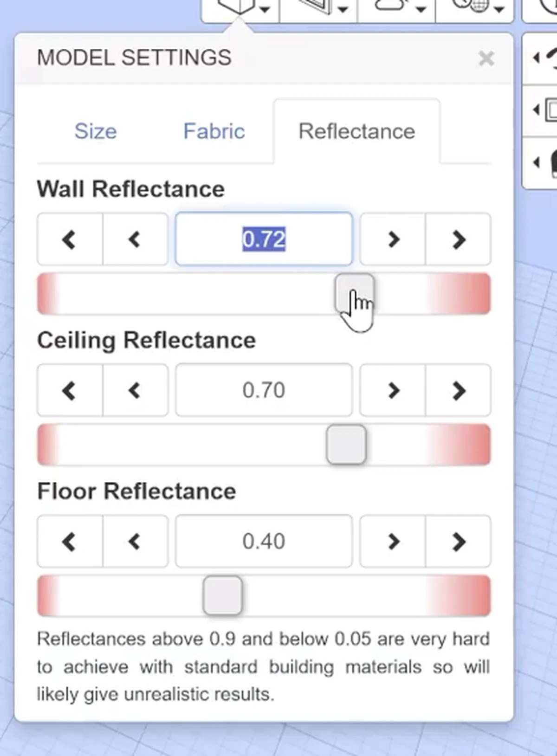Image resolution: width=557 pixels, height=756 pixels.
Task: Select the highlighted Wall Reflectance value 0.72
Action: point(264,239)
